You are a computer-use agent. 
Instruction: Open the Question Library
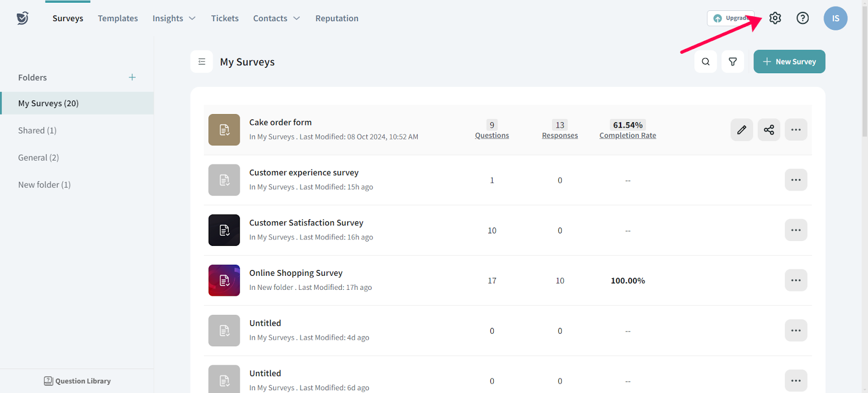tap(77, 381)
